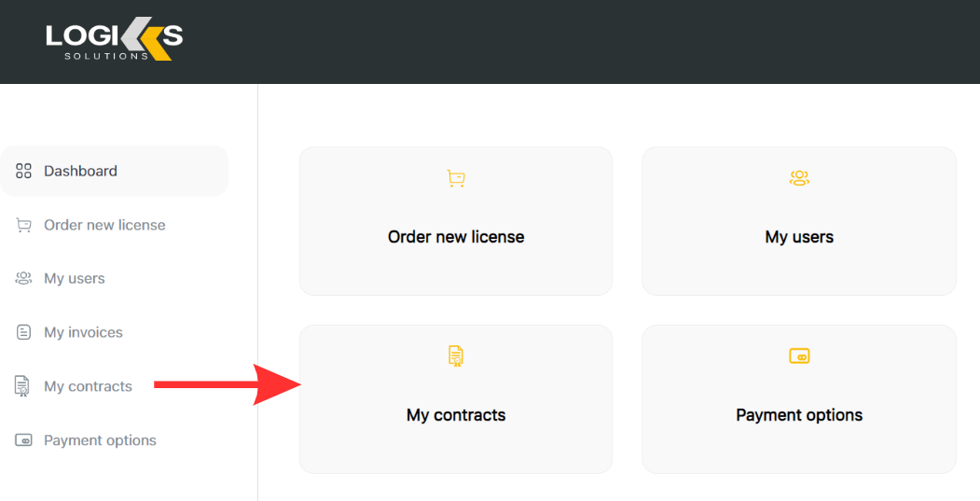Navigate to My contracts in sidebar
This screenshot has width=980, height=501.
88,386
